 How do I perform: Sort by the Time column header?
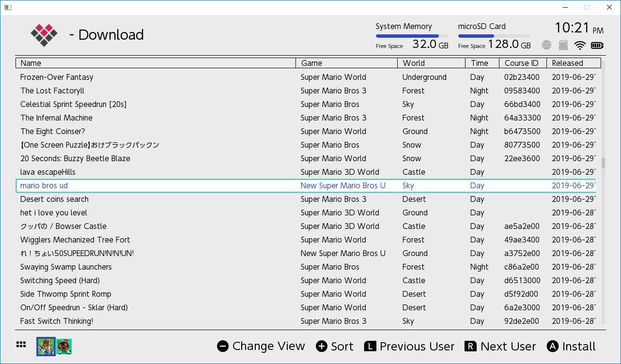[482, 63]
